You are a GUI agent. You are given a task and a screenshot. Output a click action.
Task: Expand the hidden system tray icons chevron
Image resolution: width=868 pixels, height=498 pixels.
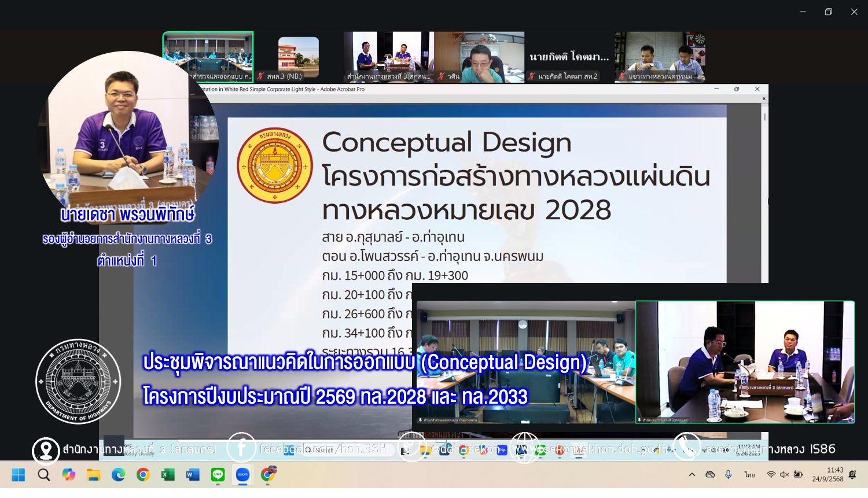click(692, 475)
